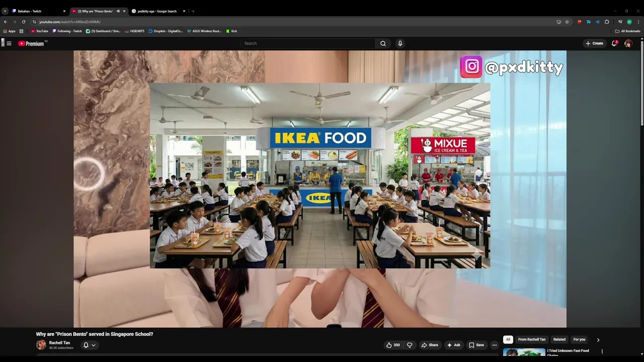Image resolution: width=644 pixels, height=362 pixels.
Task: Click the YouTube search magnifier button
Action: tap(383, 43)
